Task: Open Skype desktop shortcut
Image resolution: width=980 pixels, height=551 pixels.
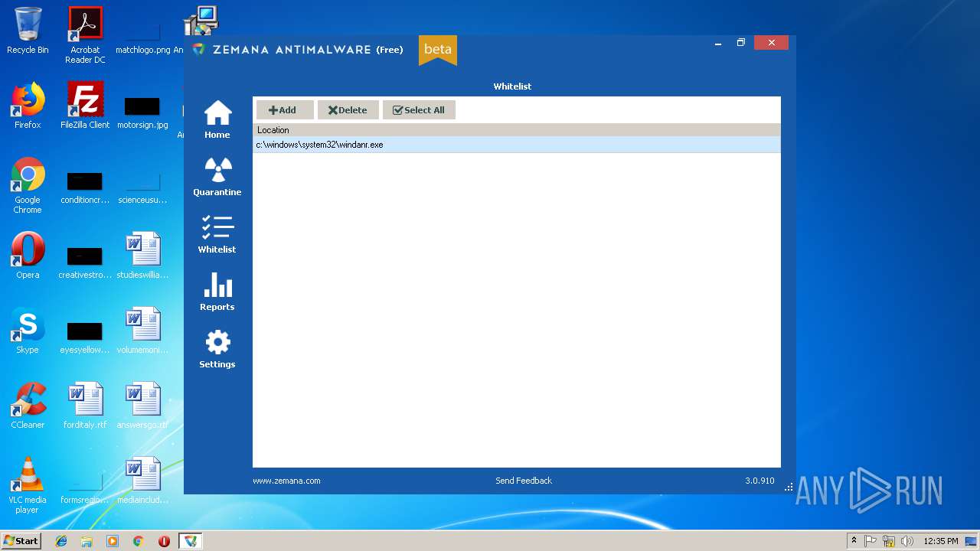Action: pos(28,331)
